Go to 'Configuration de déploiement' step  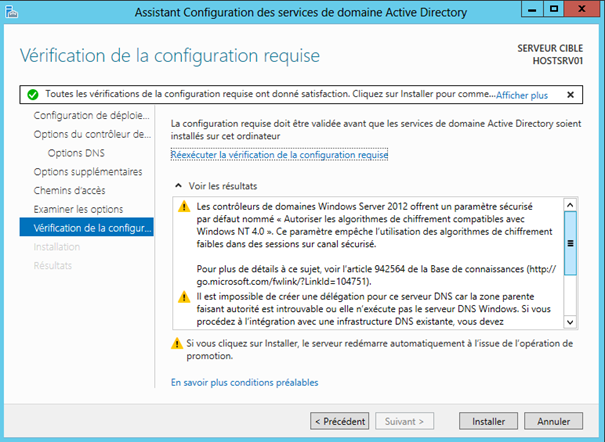pos(91,116)
